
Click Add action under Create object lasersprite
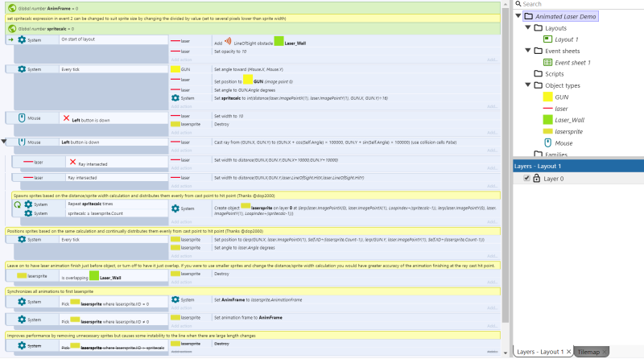pyautogui.click(x=181, y=222)
